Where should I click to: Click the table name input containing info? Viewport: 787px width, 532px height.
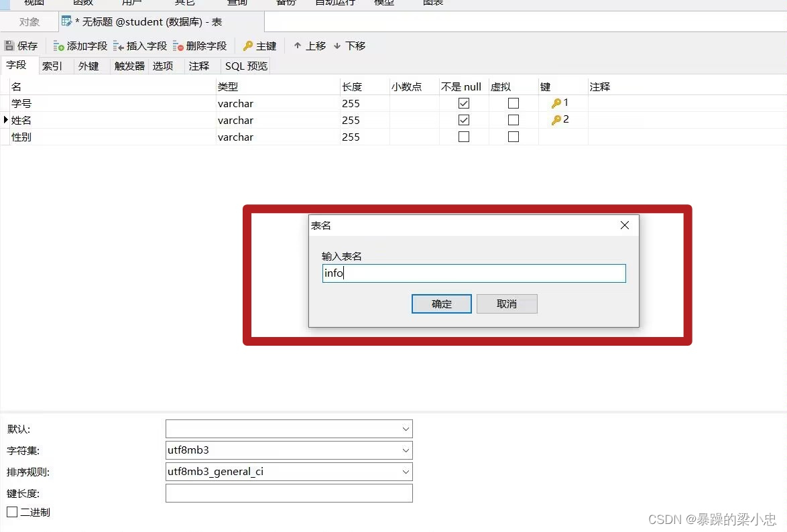coord(473,273)
